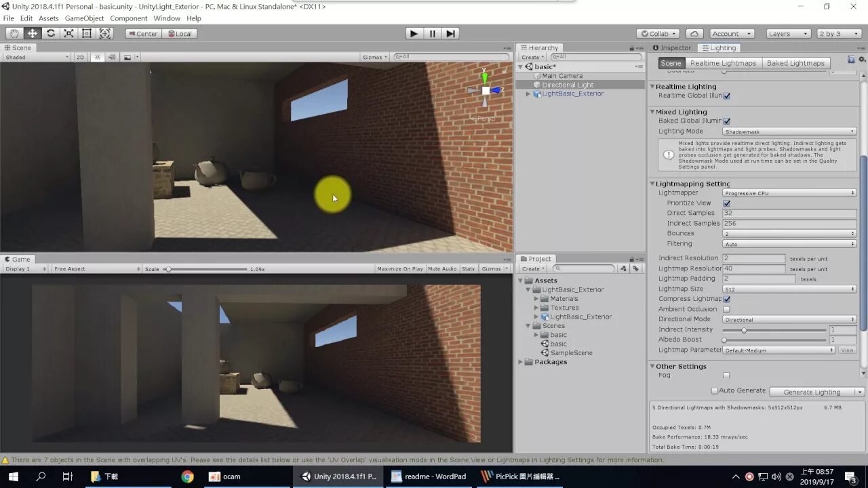
Task: Select the Rotate tool
Action: tap(50, 33)
